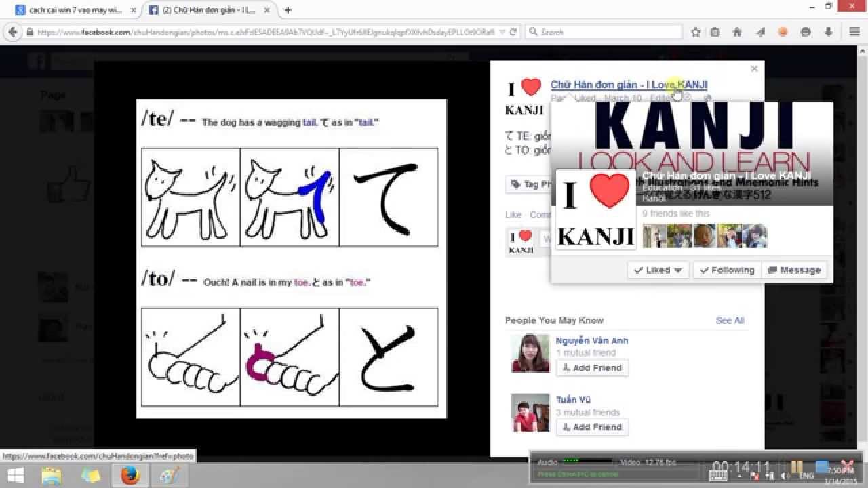Switch to Firefox on the taskbar

(130, 476)
